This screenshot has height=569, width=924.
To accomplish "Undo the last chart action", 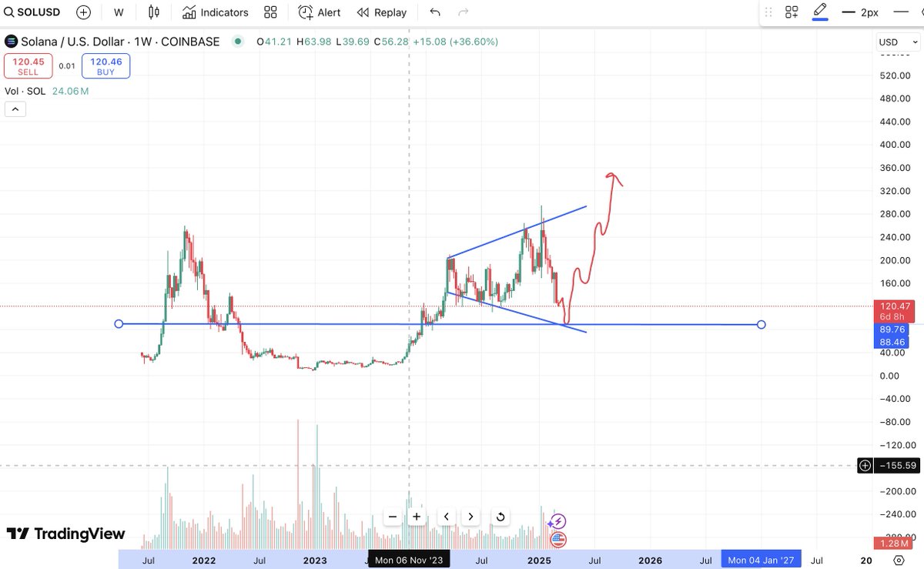I will [435, 12].
